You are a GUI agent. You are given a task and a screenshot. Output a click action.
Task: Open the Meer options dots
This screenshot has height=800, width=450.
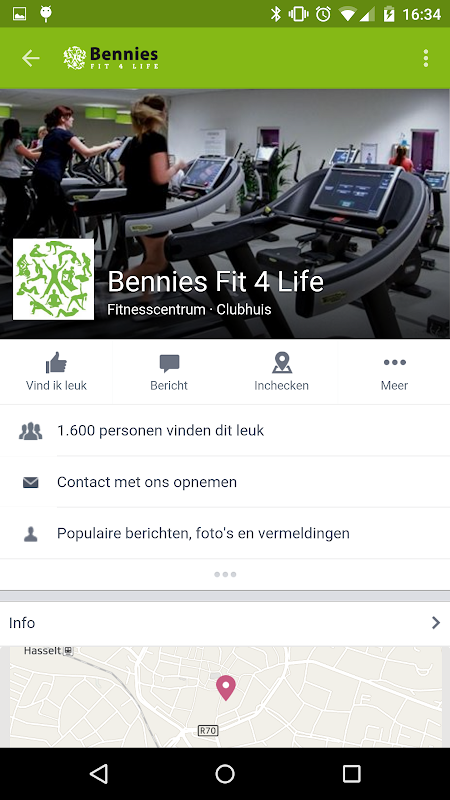[394, 363]
